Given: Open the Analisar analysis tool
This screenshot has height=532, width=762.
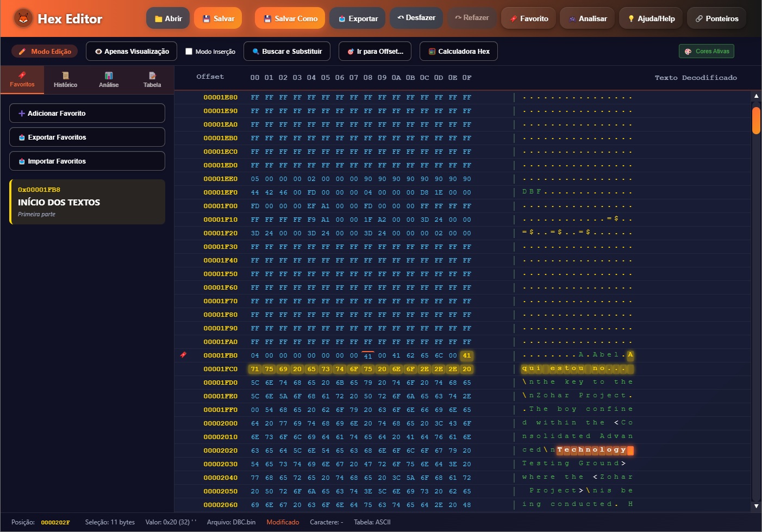Looking at the screenshot, I should 587,18.
